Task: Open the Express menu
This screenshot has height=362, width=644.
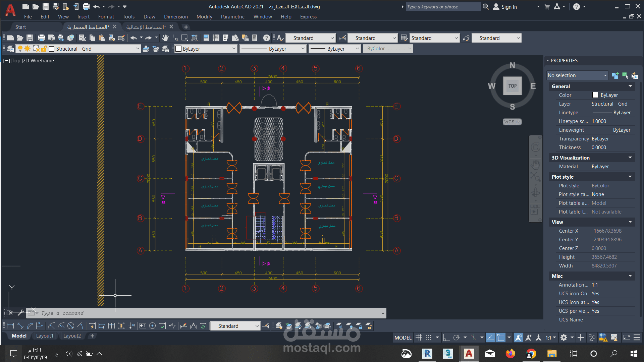Action: pyautogui.click(x=308, y=17)
